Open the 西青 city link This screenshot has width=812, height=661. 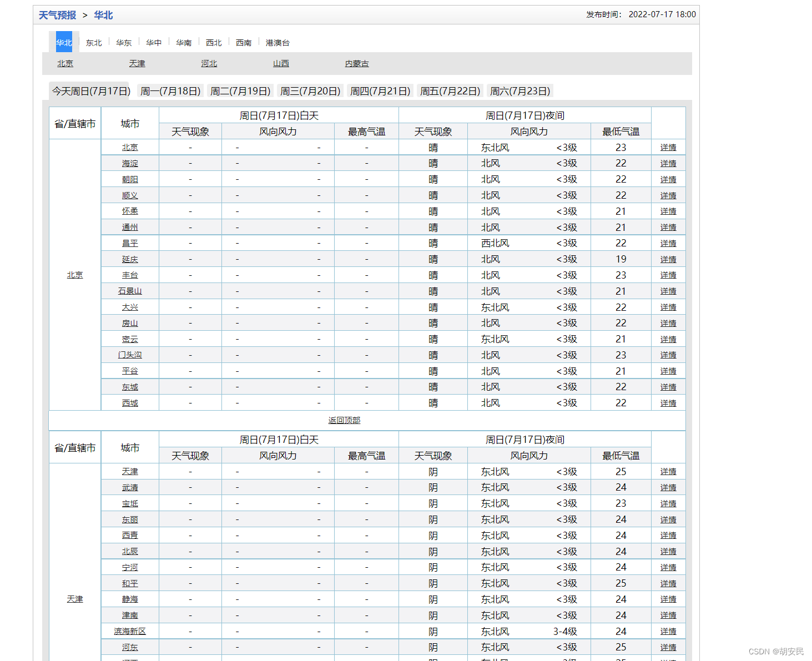(130, 536)
